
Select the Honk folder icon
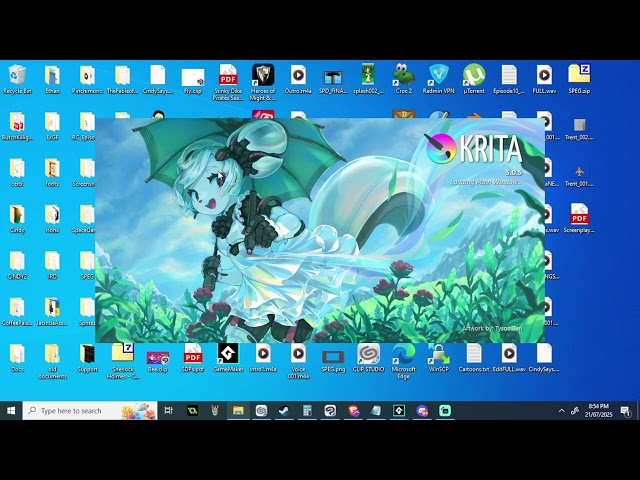pyautogui.click(x=52, y=218)
